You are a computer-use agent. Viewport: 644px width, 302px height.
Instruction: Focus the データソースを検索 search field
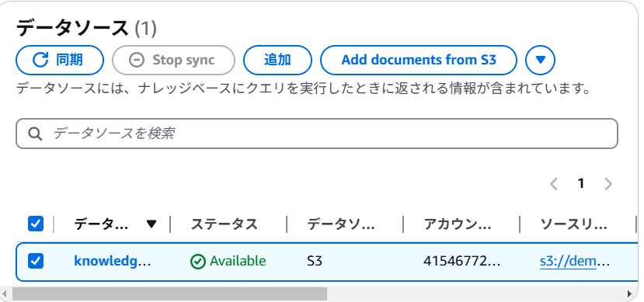coord(317,134)
